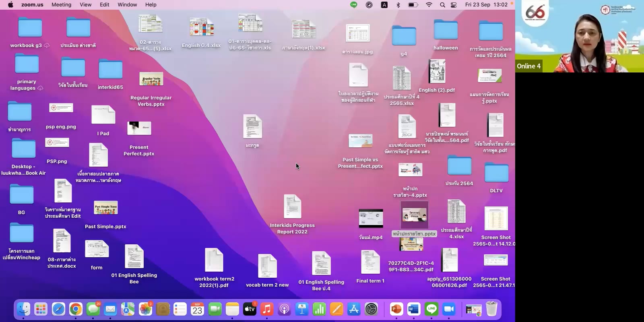Viewport: 644px width, 322px height.
Task: Open the Wi-Fi status menu
Action: click(x=429, y=5)
